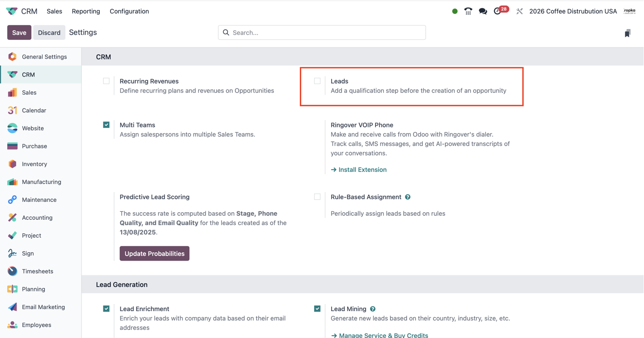
Task: Open Accounting settings icon in sidebar
Action: point(13,218)
